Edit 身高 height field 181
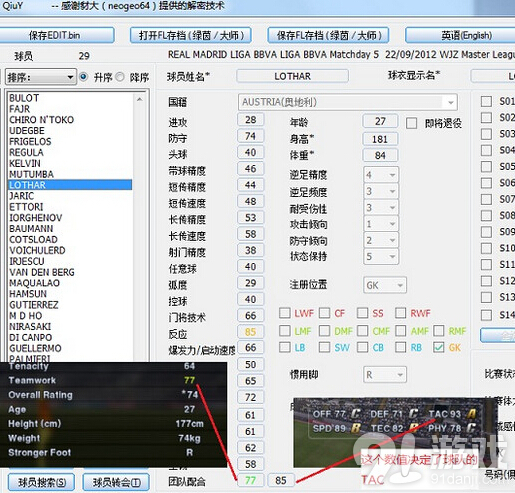This screenshot has width=515, height=493. [380, 139]
